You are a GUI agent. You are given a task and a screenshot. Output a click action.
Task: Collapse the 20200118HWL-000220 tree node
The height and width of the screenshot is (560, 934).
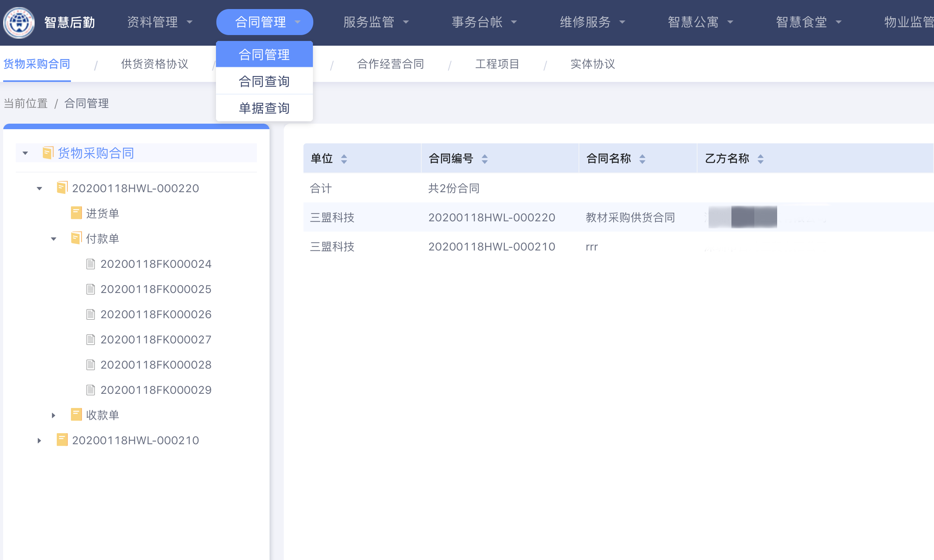tap(39, 189)
